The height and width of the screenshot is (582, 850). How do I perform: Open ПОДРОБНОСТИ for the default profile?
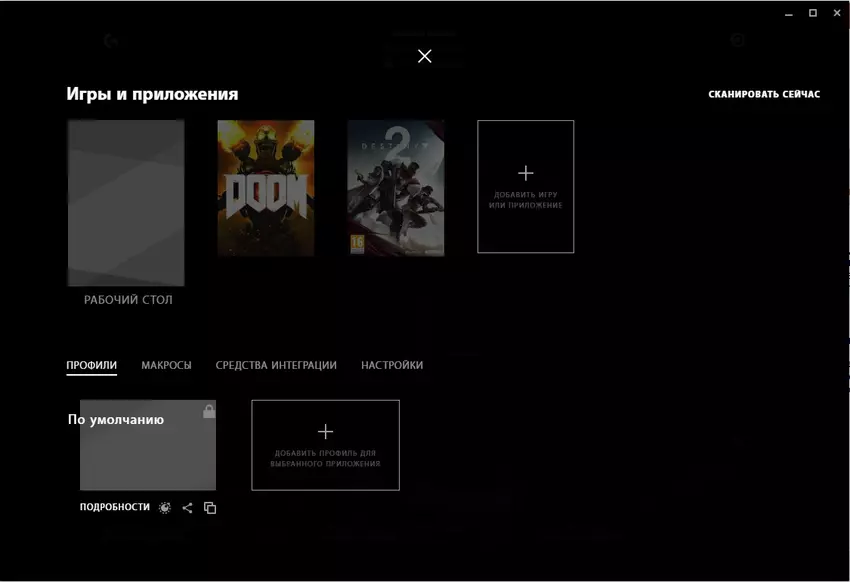pyautogui.click(x=115, y=507)
